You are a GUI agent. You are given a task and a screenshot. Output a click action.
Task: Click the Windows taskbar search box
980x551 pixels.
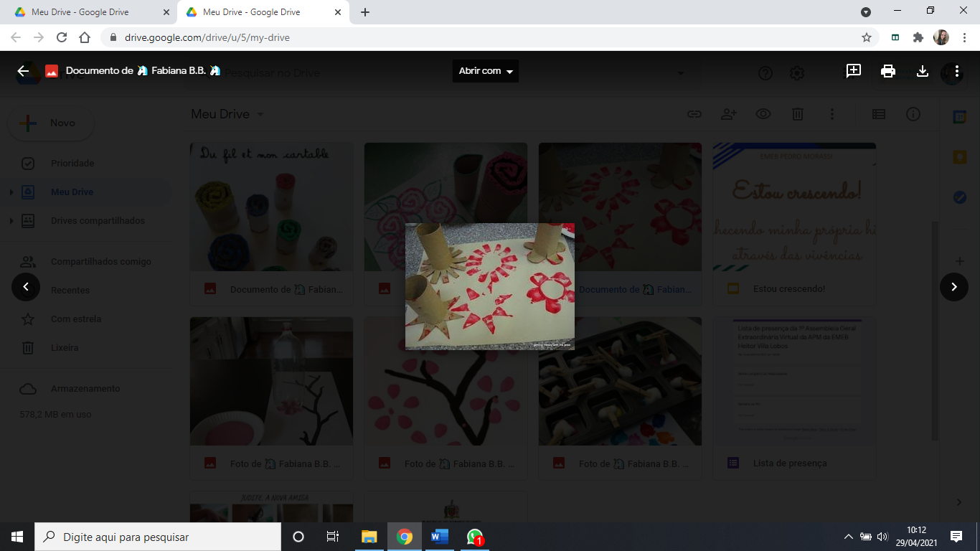click(x=158, y=537)
